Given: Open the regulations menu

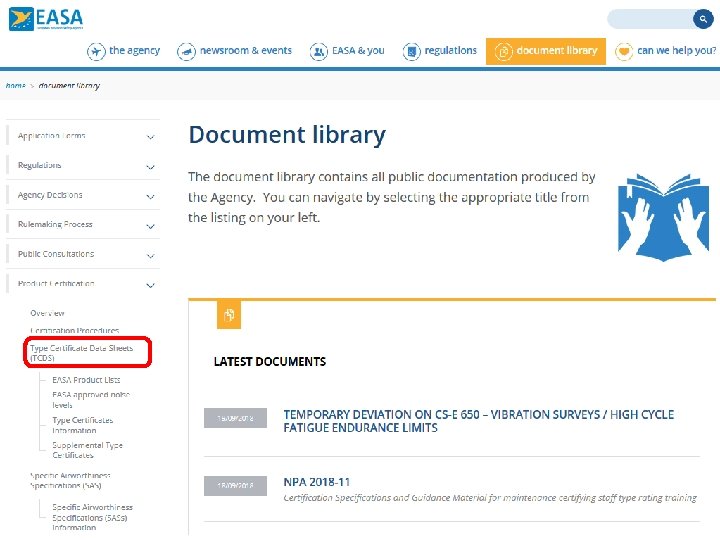Looking at the screenshot, I should (x=450, y=51).
